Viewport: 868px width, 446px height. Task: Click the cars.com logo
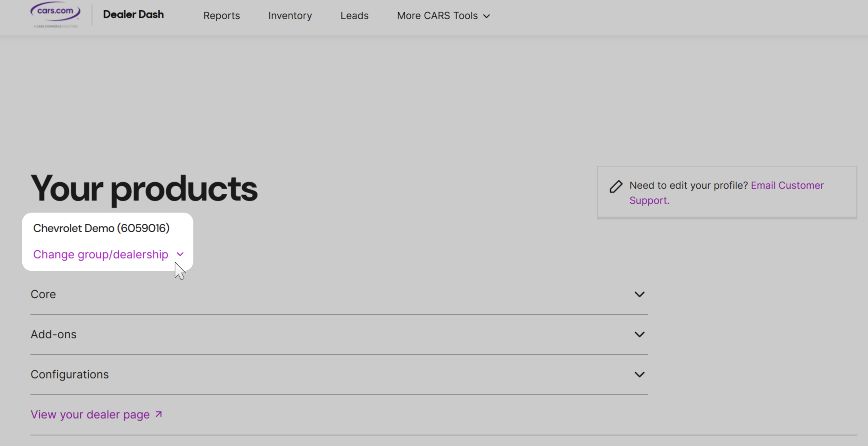click(56, 14)
